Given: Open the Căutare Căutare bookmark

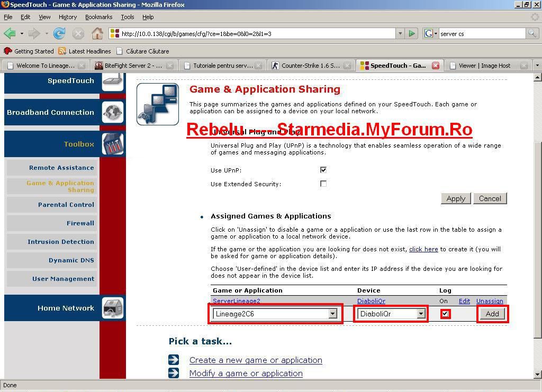Looking at the screenshot, I should (143, 51).
